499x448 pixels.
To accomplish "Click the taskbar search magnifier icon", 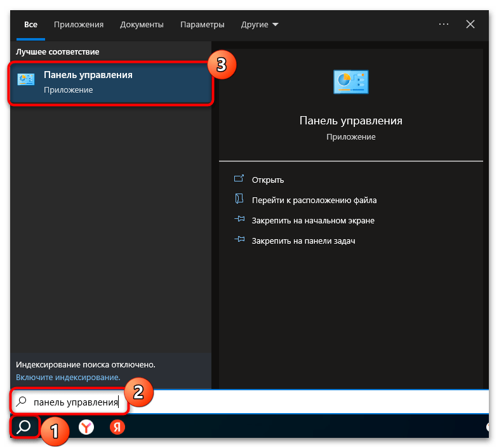I will click(x=23, y=426).
